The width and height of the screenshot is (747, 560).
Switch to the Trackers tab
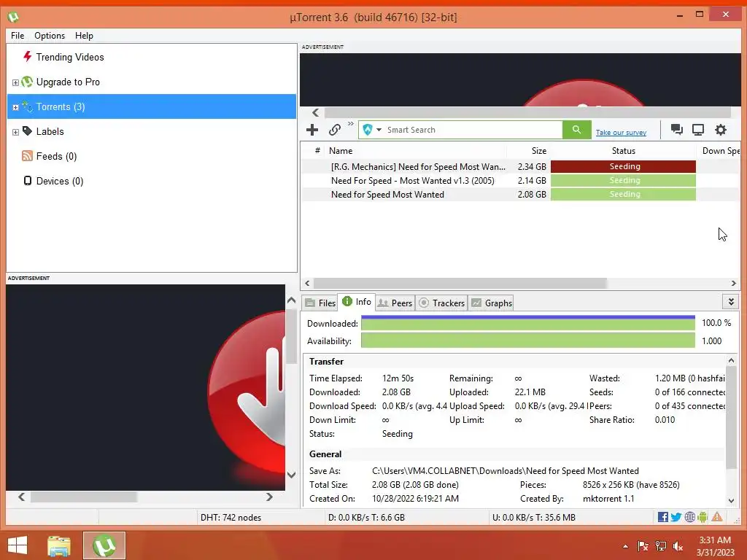click(441, 303)
